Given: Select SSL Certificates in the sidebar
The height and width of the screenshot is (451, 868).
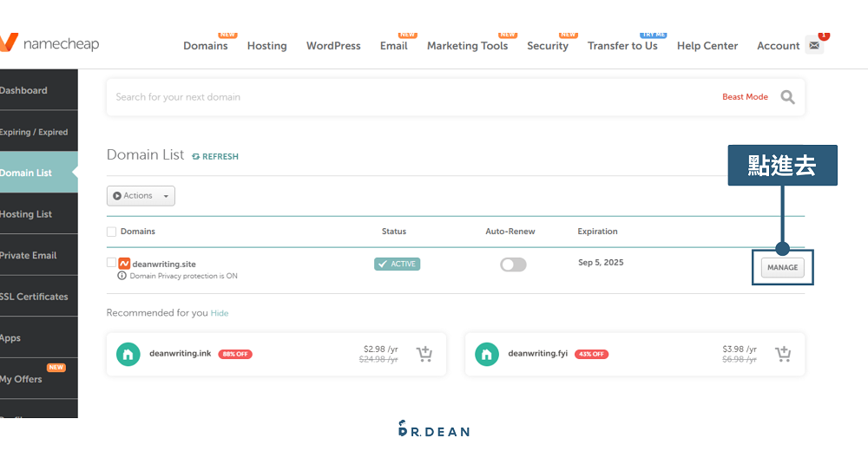Looking at the screenshot, I should click(33, 297).
